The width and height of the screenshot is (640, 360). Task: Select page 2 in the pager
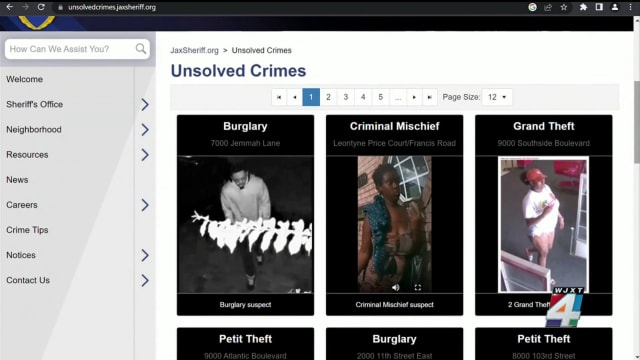pos(328,97)
